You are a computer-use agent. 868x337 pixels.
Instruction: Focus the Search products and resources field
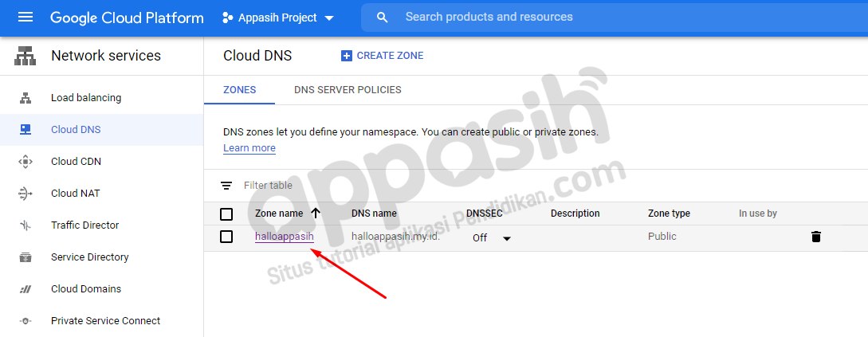[615, 18]
